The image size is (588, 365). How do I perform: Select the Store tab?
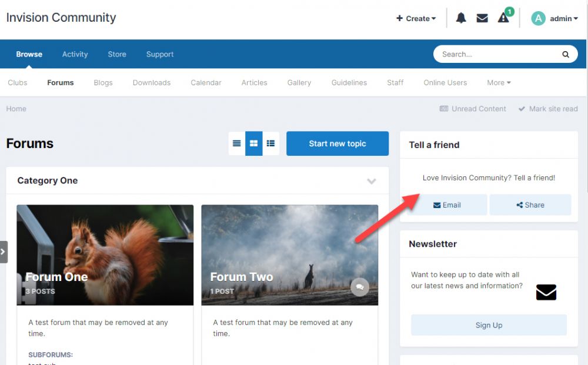tap(117, 54)
